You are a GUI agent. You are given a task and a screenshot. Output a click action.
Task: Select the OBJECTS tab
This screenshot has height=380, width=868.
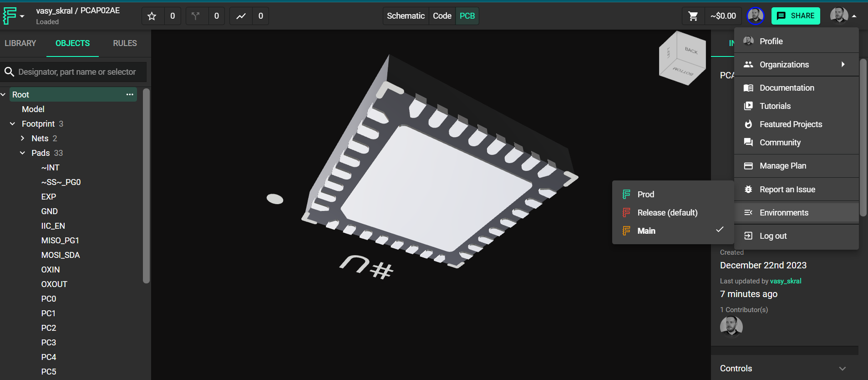click(x=72, y=43)
